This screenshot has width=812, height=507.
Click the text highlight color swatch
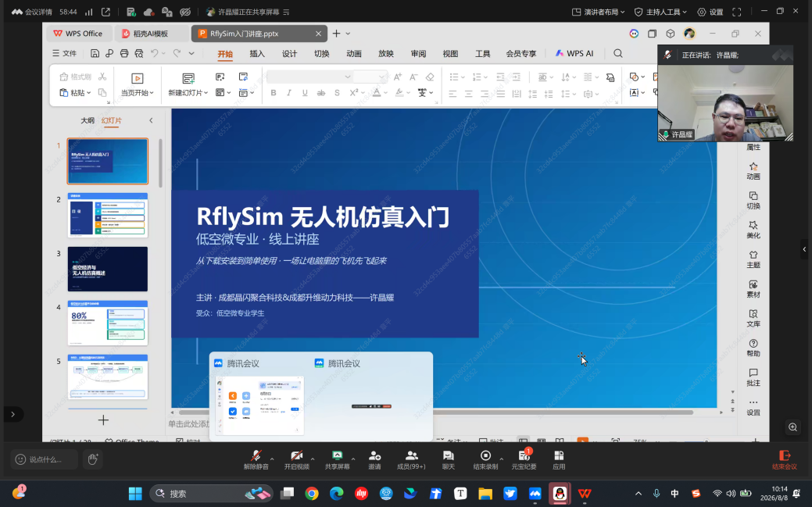point(399,93)
